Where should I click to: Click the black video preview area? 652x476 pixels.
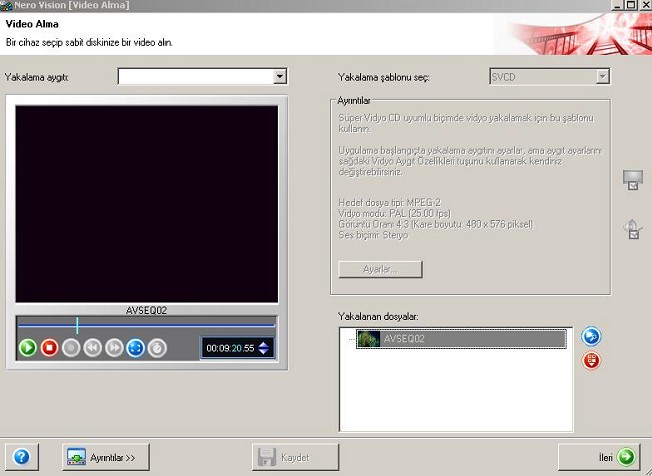147,204
